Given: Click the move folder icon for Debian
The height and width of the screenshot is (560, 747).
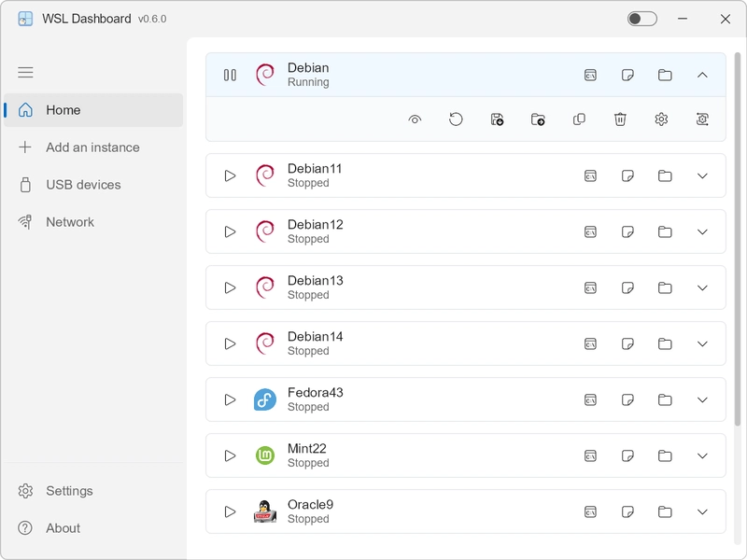Looking at the screenshot, I should pyautogui.click(x=538, y=119).
